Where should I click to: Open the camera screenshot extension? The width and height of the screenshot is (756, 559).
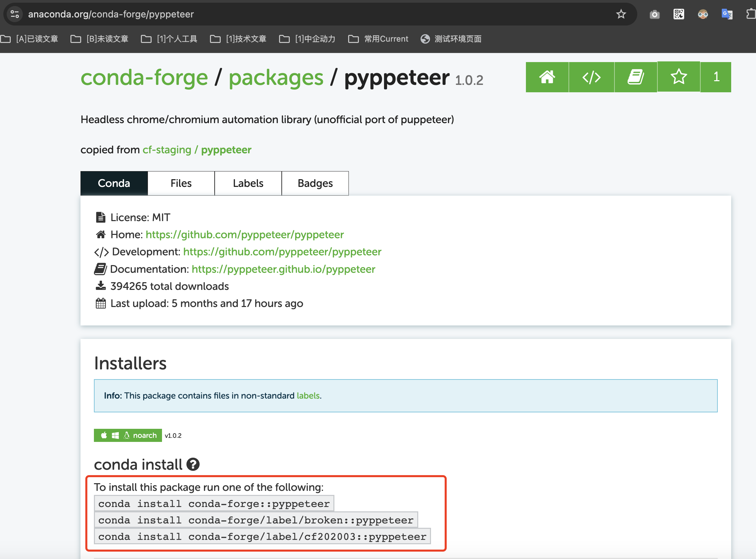[654, 14]
